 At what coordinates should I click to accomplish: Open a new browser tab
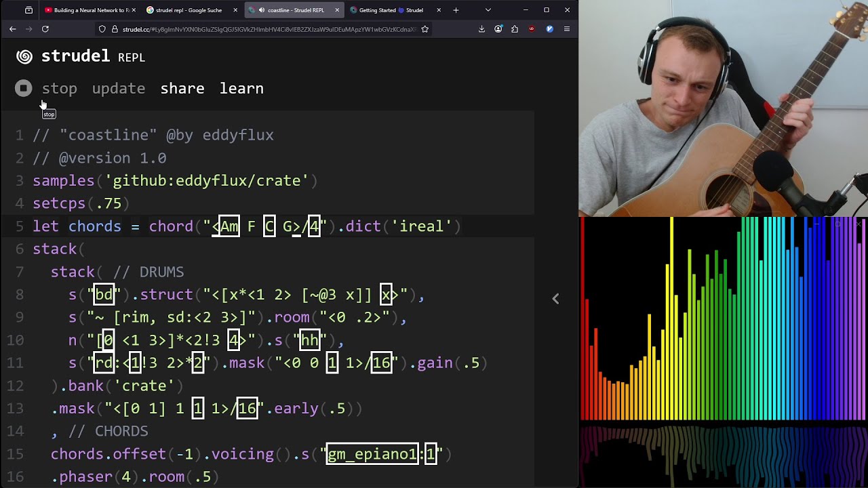[x=456, y=10]
